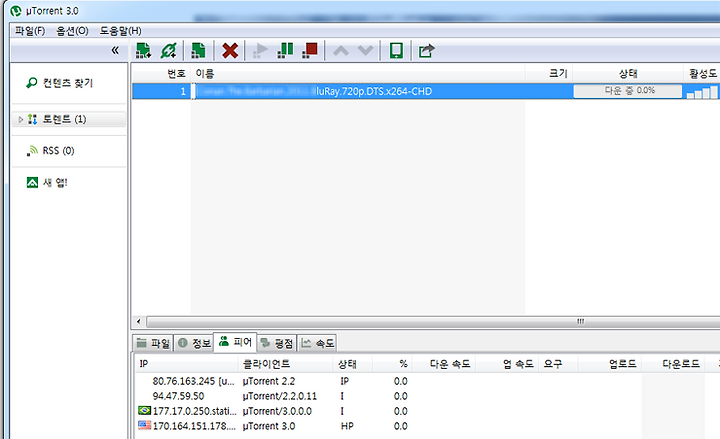Viewport: 720px width, 439px height.
Task: Click the µTorrent logo in title bar
Action: pos(16,11)
